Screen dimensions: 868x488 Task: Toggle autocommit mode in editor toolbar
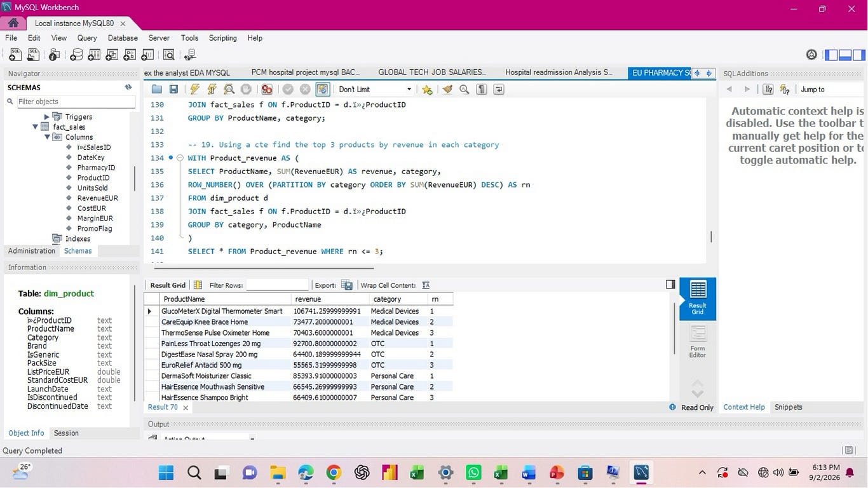pos(322,90)
